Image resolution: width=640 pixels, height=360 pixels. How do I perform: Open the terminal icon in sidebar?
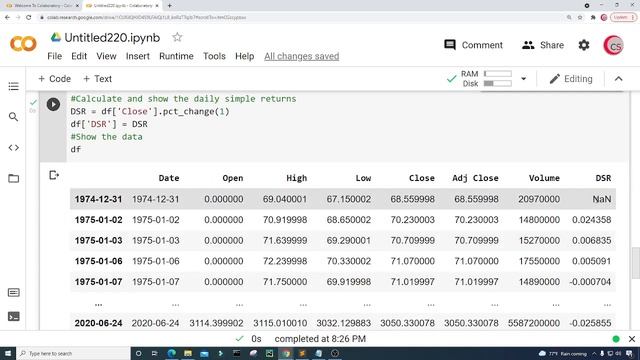click(13, 316)
